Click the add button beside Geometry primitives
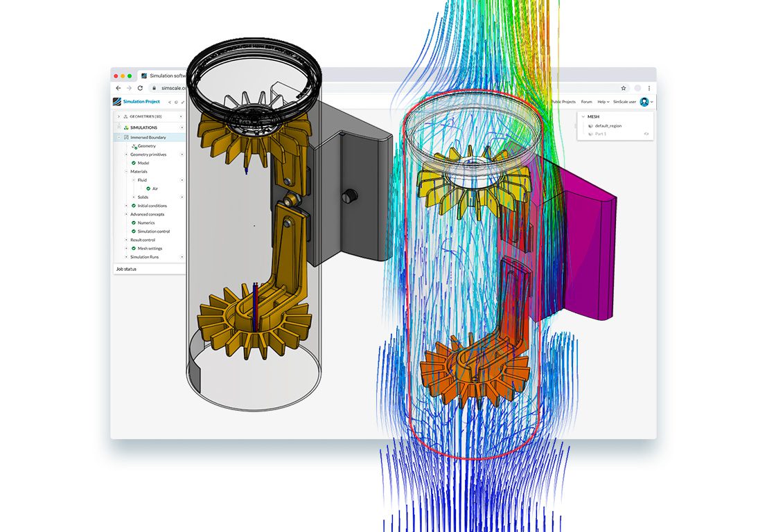Screen dimensions: 767x532 click(182, 154)
